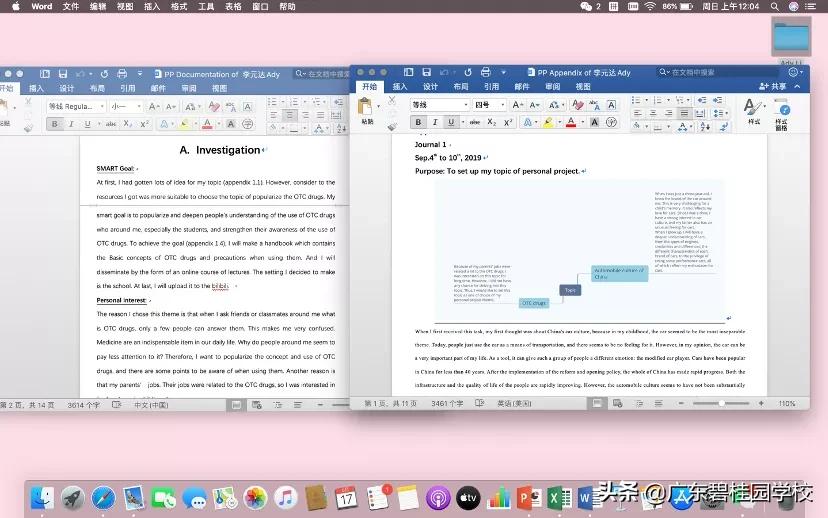
Task: Click the phonetic guide icon in Appendix window
Action: point(594,105)
